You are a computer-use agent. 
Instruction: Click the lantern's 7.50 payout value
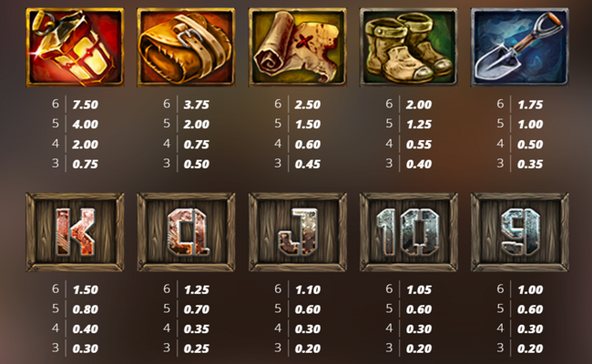tap(86, 105)
